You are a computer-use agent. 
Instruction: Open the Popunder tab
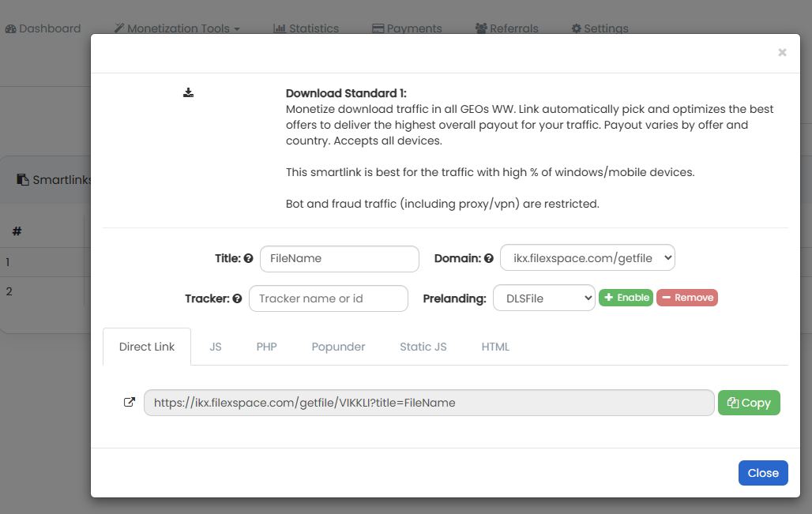click(x=338, y=347)
